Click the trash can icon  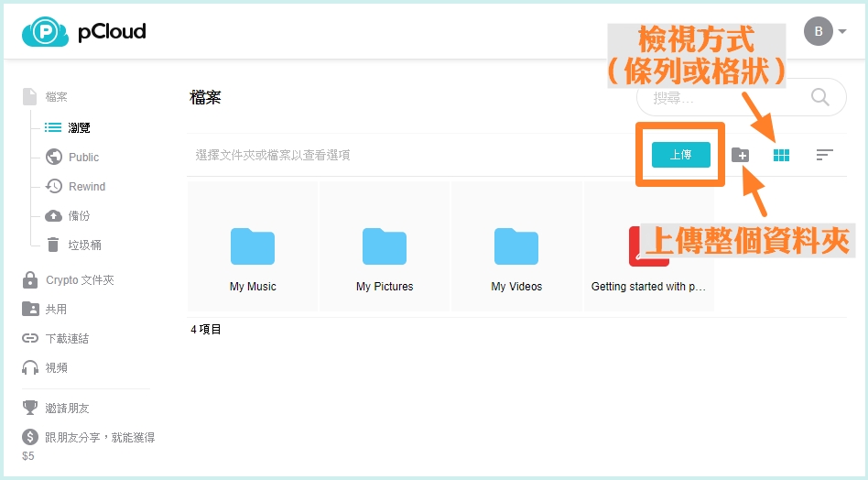pyautogui.click(x=53, y=245)
